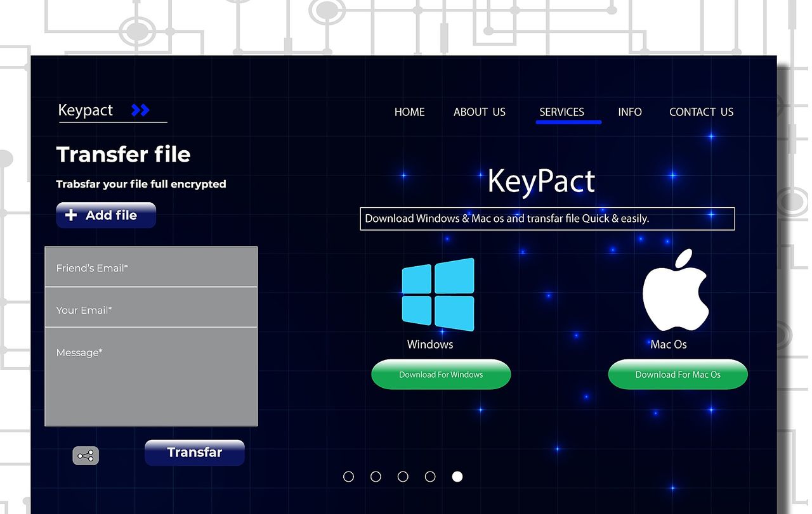Viewport: 812px width, 514px height.
Task: Select the fourth carousel dot
Action: pyautogui.click(x=430, y=477)
